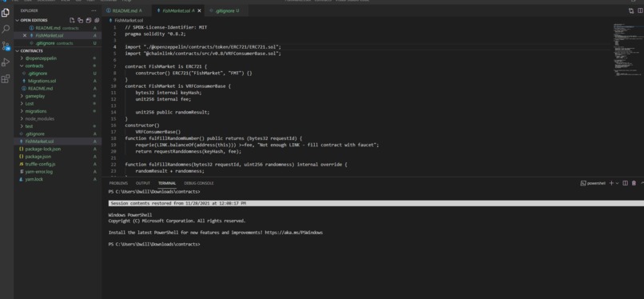This screenshot has height=299, width=644.
Task: Open the Source Control view with its badge
Action: [x=6, y=46]
